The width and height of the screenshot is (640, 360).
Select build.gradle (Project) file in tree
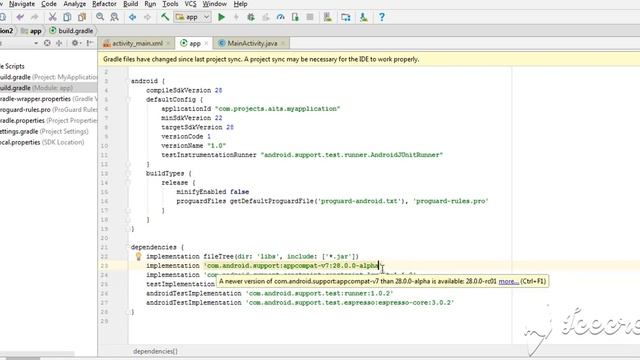[x=48, y=77]
